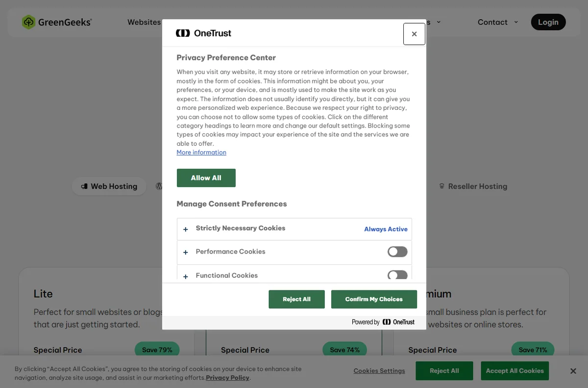588x388 pixels.
Task: Dismiss the cookie banner with X
Action: pyautogui.click(x=573, y=371)
